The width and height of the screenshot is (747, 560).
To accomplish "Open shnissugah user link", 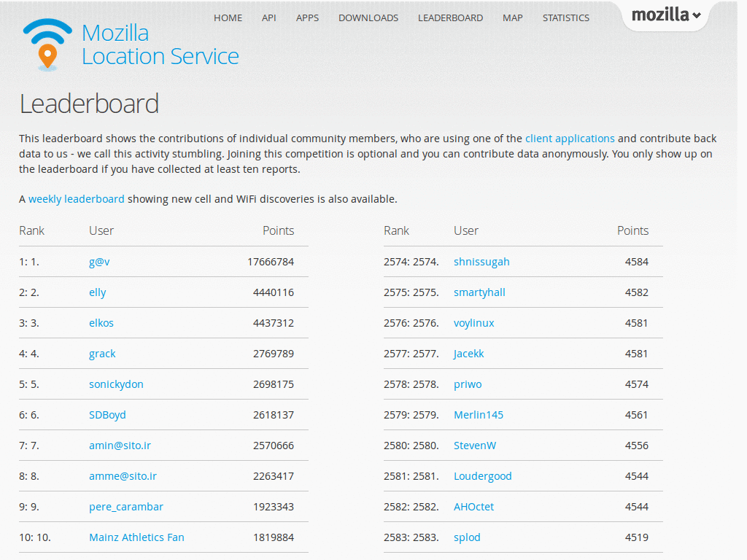I will pos(481,262).
